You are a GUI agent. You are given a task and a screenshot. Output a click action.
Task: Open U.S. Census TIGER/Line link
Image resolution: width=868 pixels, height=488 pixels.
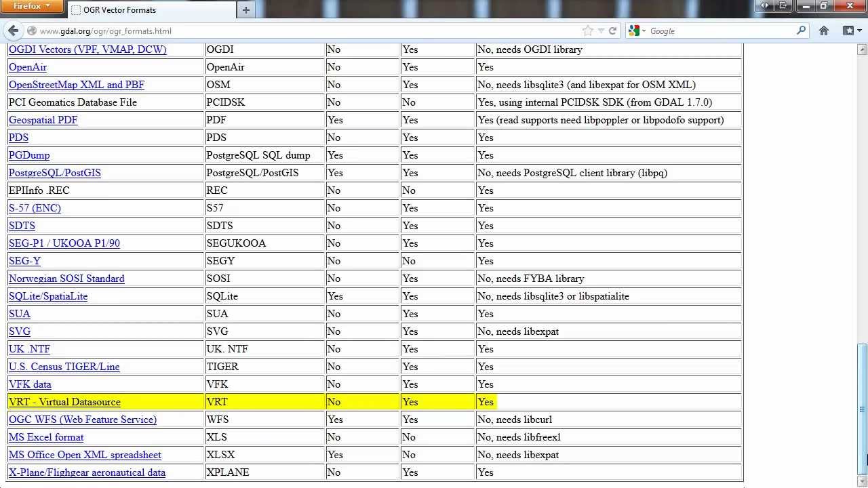point(64,367)
